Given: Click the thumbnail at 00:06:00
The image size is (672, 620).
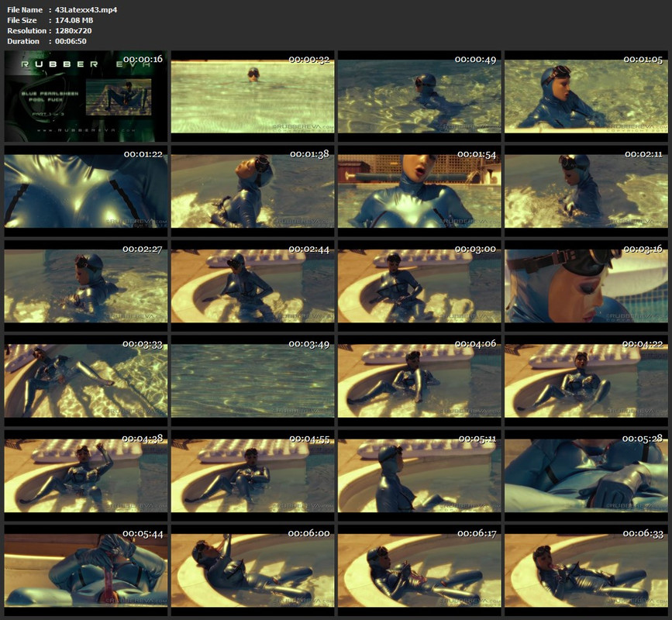Looking at the screenshot, I should click(253, 570).
